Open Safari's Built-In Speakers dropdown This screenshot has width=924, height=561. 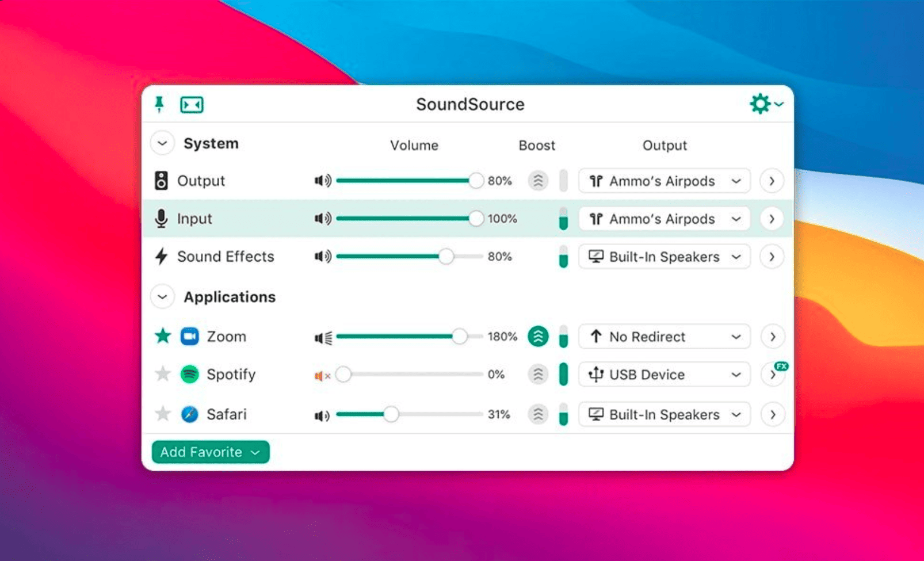click(x=665, y=414)
